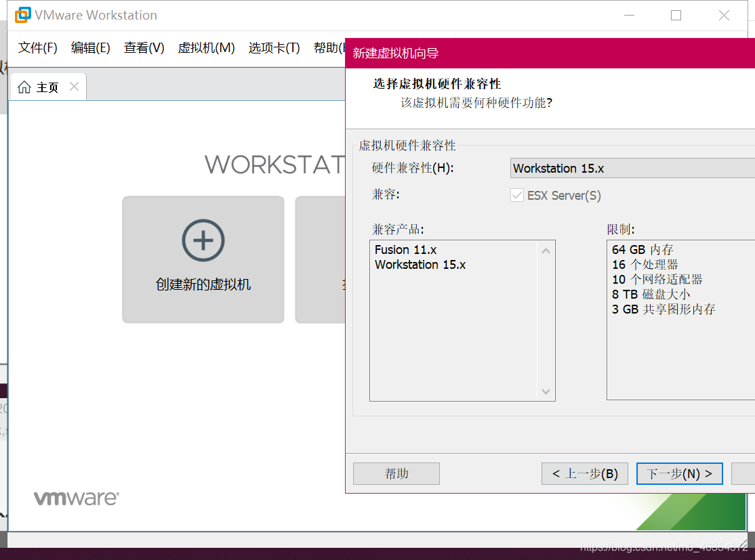Viewport: 755px width, 560px height.
Task: Open the 查看(V) menu
Action: click(x=144, y=47)
